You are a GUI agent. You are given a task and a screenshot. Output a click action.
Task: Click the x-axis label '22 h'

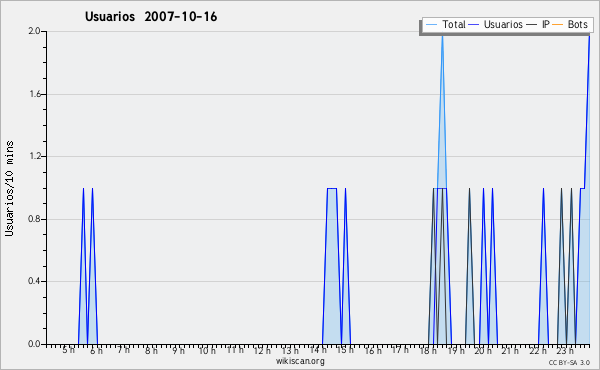pyautogui.click(x=538, y=350)
